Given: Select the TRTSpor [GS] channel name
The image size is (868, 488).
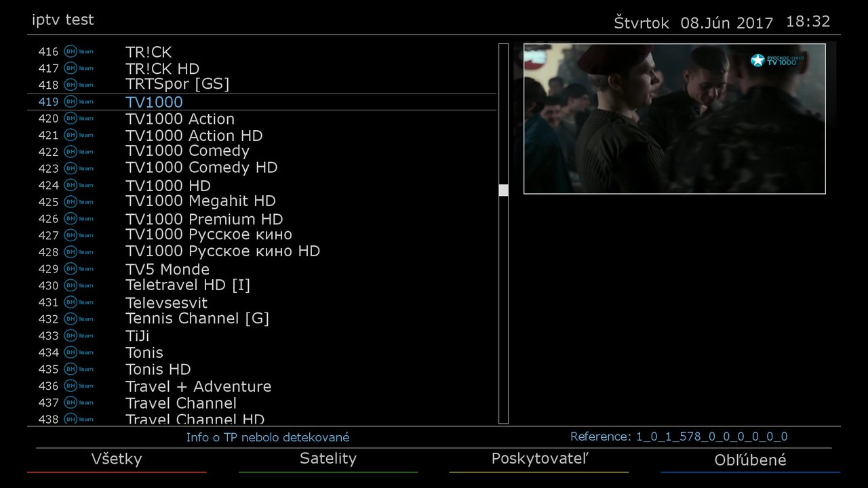Looking at the screenshot, I should click(x=178, y=85).
